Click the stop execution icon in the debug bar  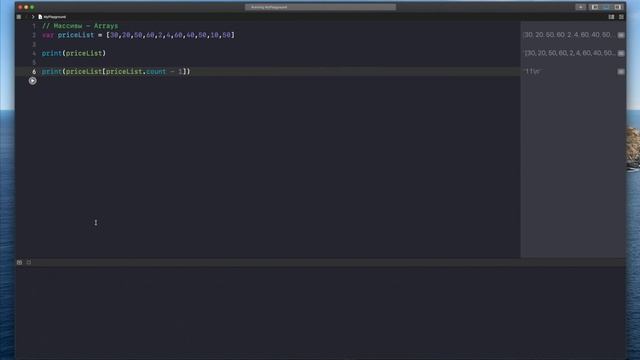[x=29, y=262]
